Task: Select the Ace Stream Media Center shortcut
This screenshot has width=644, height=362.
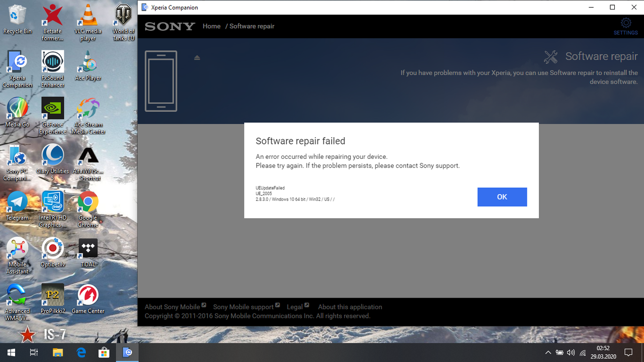Action: coord(88,116)
